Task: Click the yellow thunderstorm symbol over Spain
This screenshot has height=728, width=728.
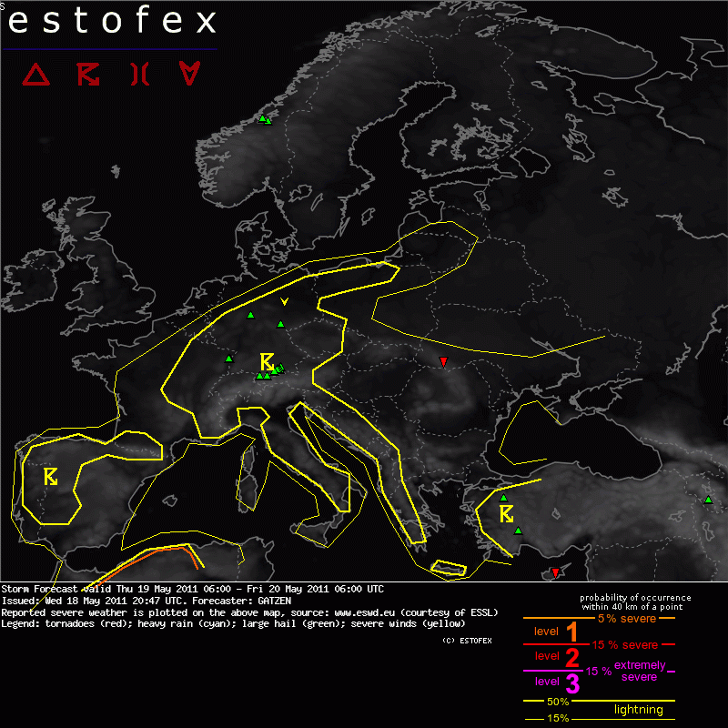Action: coord(51,476)
